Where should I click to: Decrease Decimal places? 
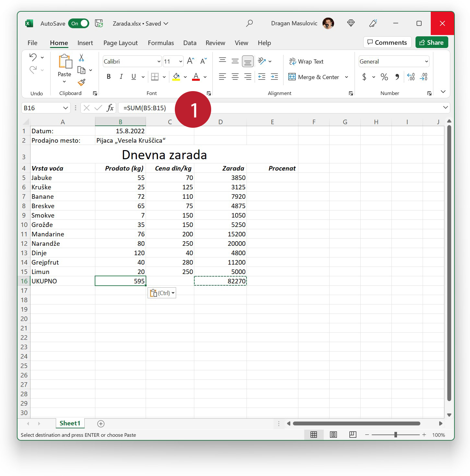pyautogui.click(x=424, y=77)
